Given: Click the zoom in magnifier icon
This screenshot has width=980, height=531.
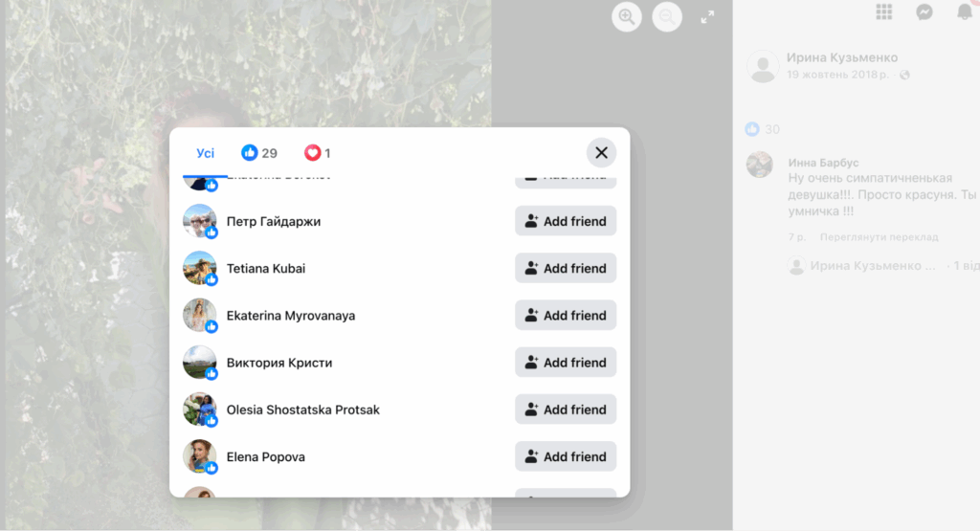Looking at the screenshot, I should coord(627,16).
